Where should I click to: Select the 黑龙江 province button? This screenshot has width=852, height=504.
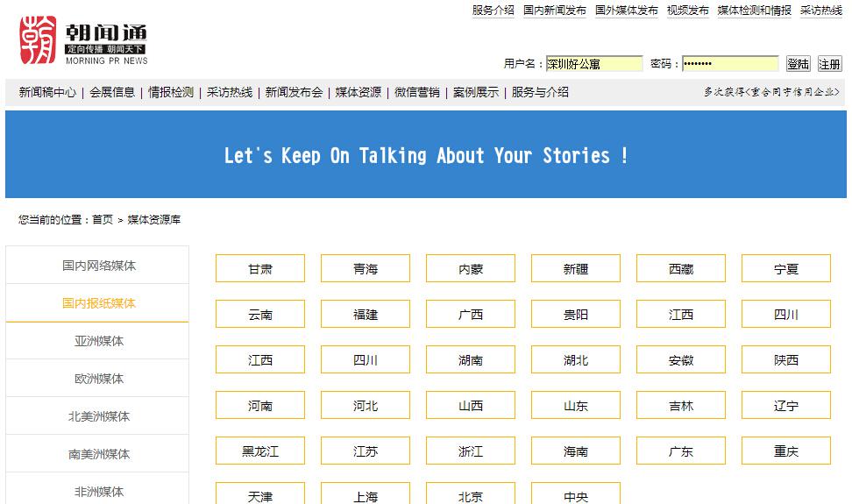(260, 451)
